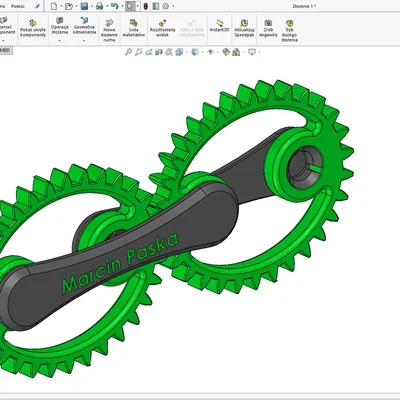Expand the Apply scene dropdown arrow
The width and height of the screenshot is (400, 400).
243,52
